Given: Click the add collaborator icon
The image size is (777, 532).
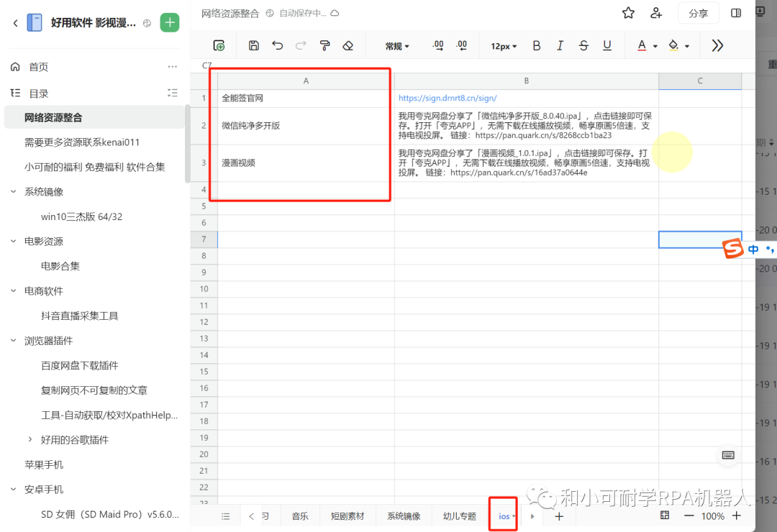Looking at the screenshot, I should pyautogui.click(x=656, y=13).
